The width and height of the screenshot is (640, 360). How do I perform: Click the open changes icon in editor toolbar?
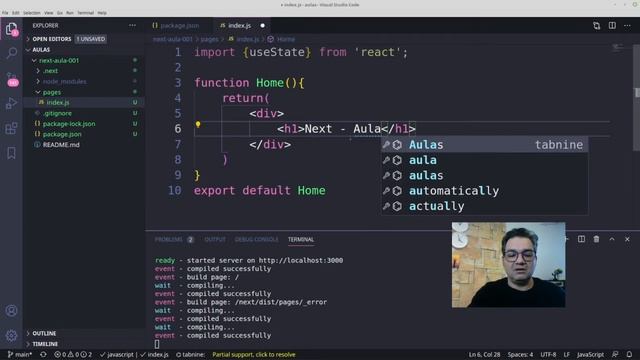click(596, 26)
